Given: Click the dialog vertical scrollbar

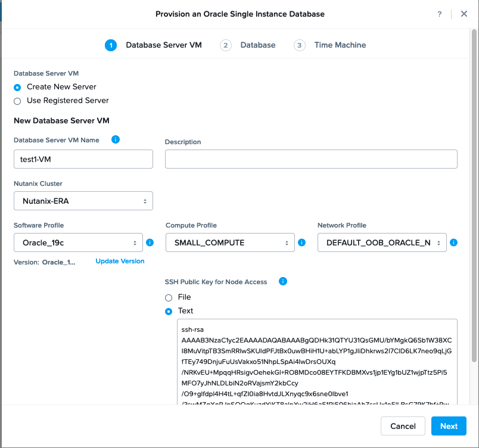Looking at the screenshot, I should [474, 195].
